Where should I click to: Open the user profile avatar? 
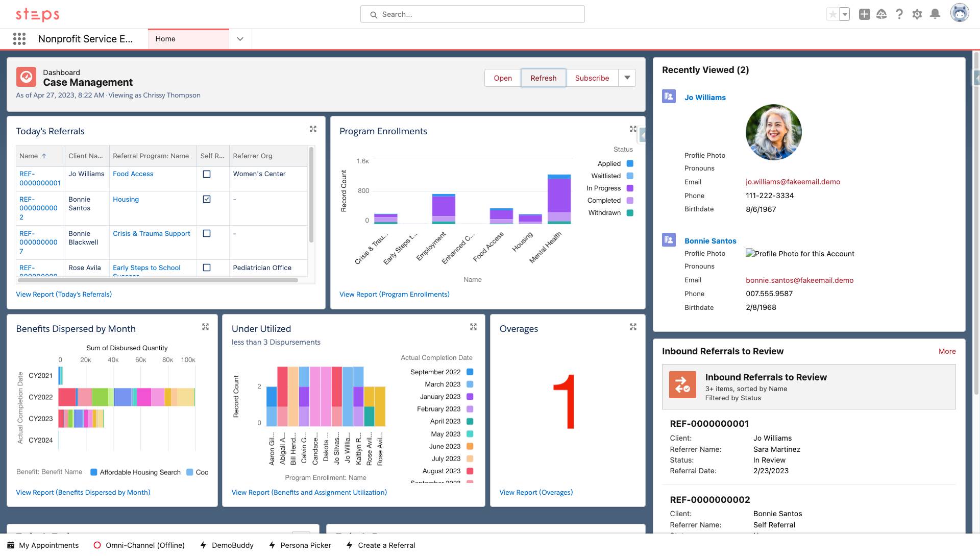[x=960, y=13]
